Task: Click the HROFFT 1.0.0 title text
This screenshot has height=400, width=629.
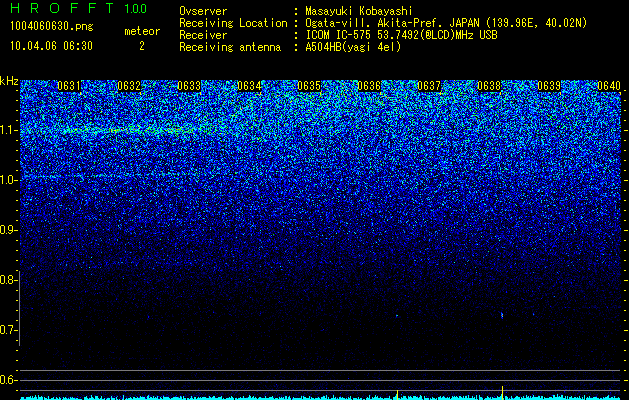Action: point(79,8)
